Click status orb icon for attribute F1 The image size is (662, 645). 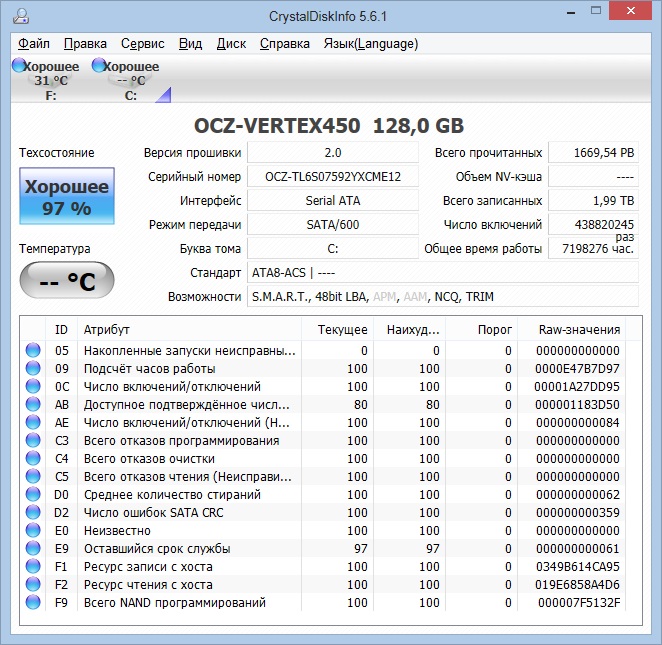click(33, 566)
